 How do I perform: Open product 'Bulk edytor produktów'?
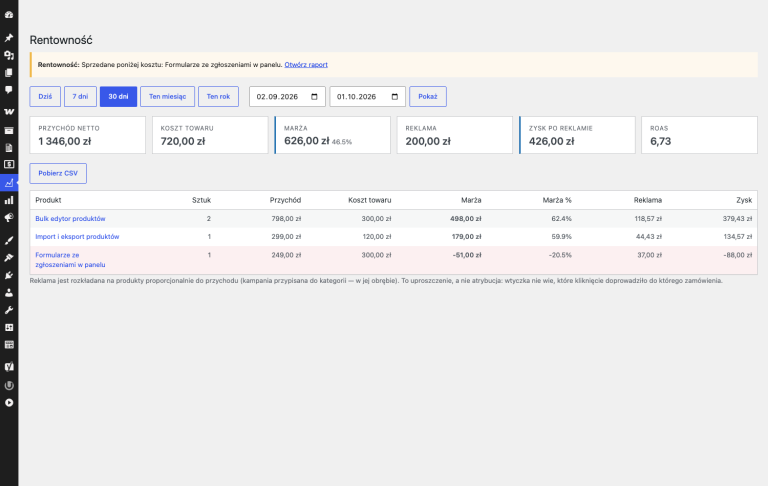click(x=70, y=219)
